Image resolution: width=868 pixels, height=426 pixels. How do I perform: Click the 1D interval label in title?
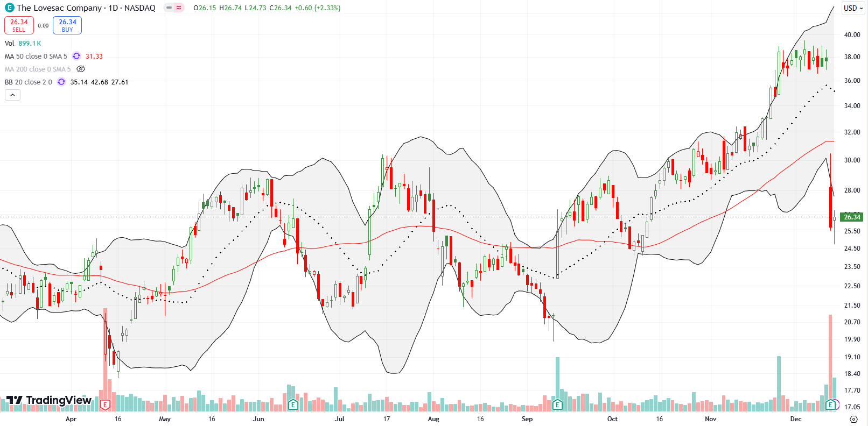[113, 8]
